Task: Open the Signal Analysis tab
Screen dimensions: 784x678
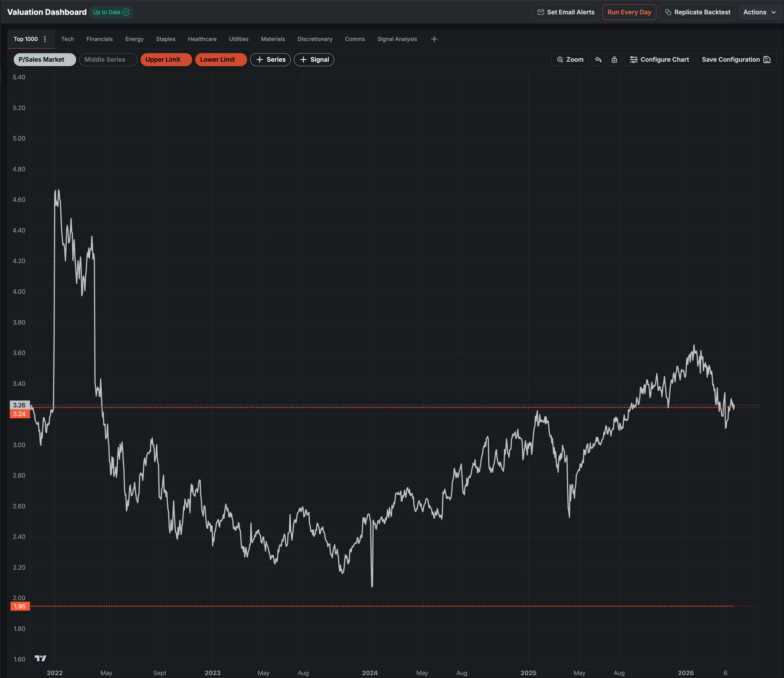Action: click(x=397, y=39)
